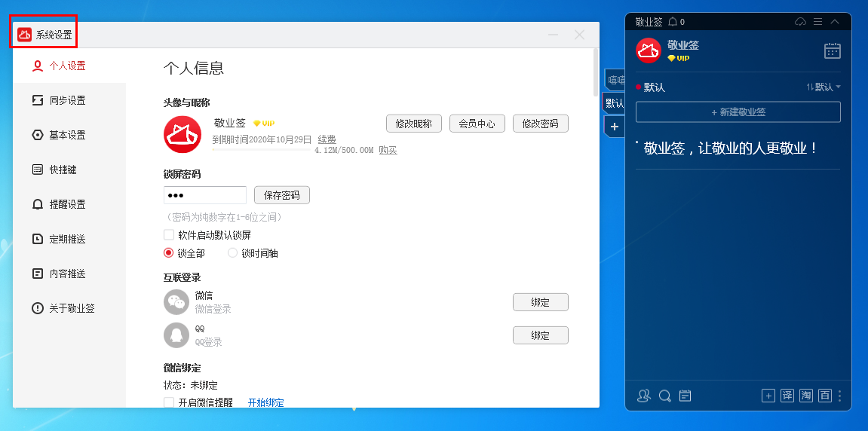Click the 提醒设置 bell icon in sidebar
The height and width of the screenshot is (431, 868).
[38, 205]
